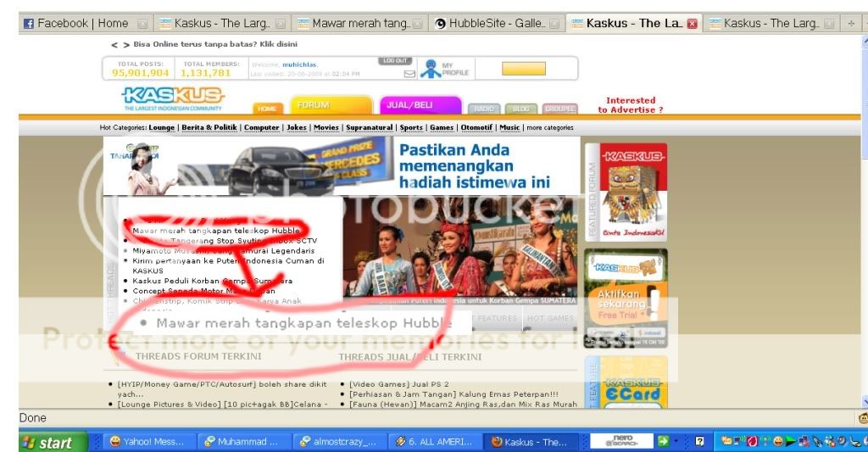Close the active Kaskus tab with its red X
Viewport: 868px width, 452px height.
coord(692,24)
